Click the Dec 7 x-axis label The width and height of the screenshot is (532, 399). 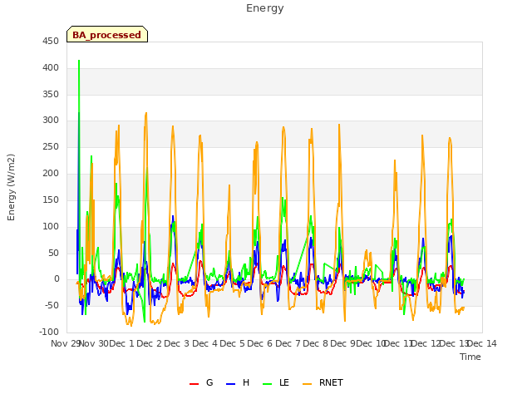pos(288,343)
